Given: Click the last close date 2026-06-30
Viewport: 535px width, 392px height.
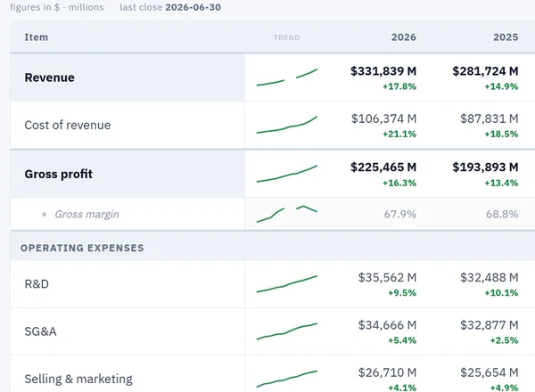Looking at the screenshot, I should (193, 7).
